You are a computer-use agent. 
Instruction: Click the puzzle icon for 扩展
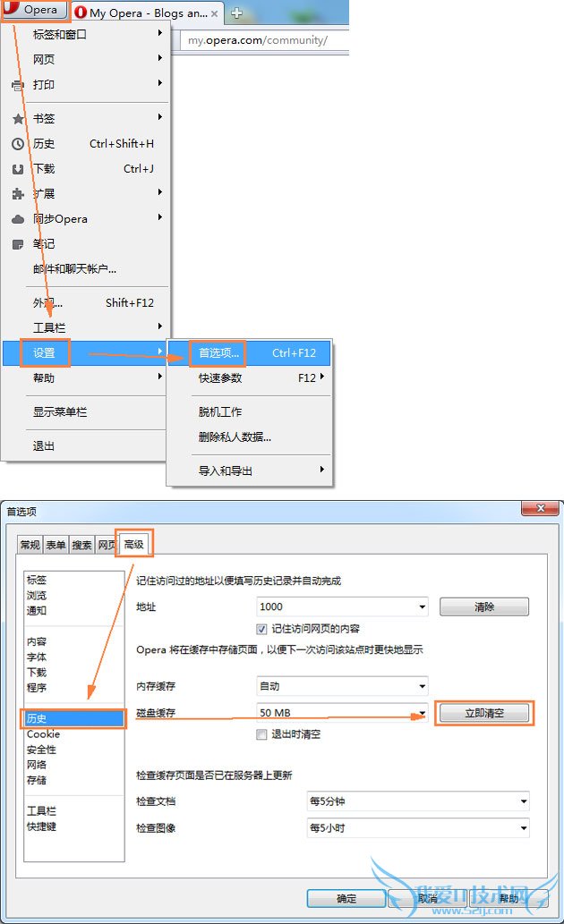pyautogui.click(x=18, y=194)
